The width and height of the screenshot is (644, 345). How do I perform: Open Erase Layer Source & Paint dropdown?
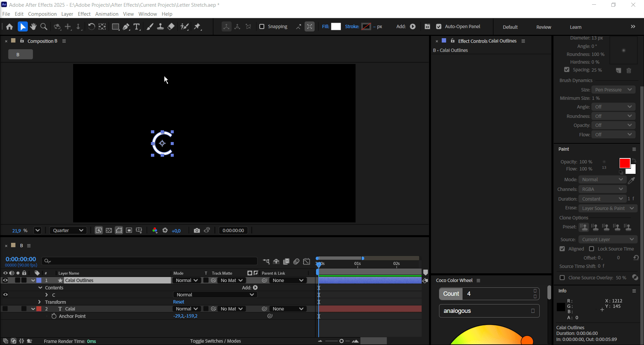tap(608, 208)
